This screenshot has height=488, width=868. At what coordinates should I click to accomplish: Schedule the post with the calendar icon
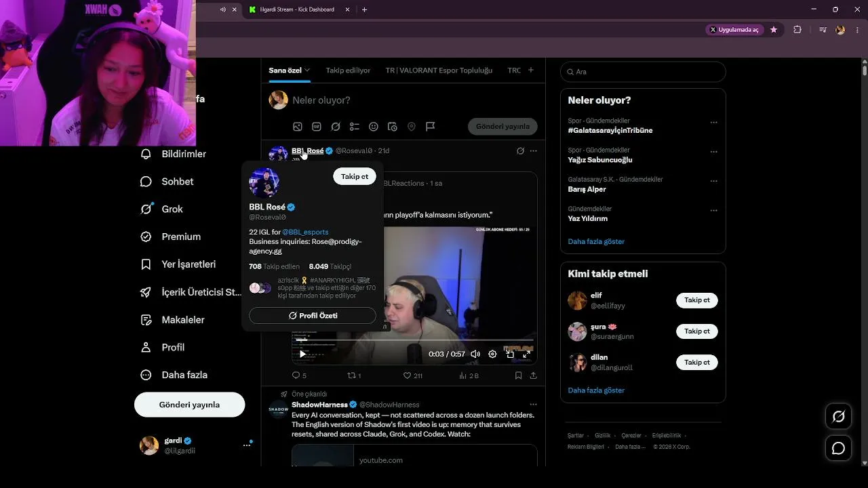(392, 127)
